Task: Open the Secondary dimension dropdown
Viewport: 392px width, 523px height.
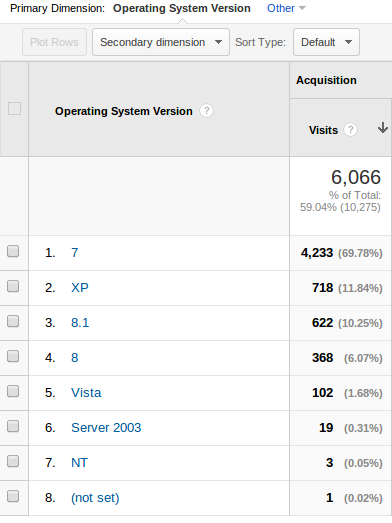Action: coord(161,42)
